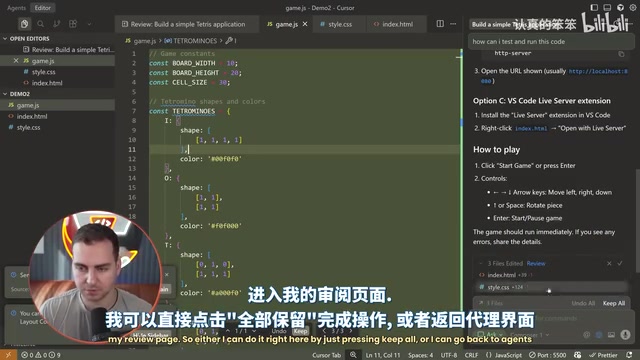Expand the hidden activity bar views chevron

[89, 24]
